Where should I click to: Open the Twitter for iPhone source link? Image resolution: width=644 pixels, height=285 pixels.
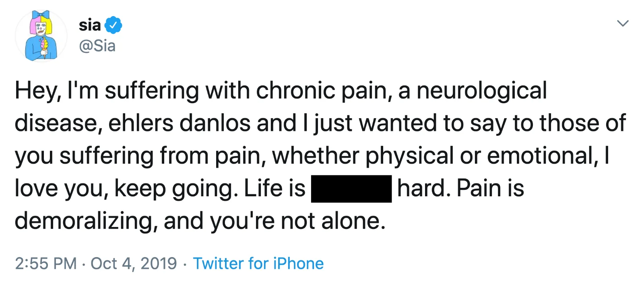tap(258, 263)
